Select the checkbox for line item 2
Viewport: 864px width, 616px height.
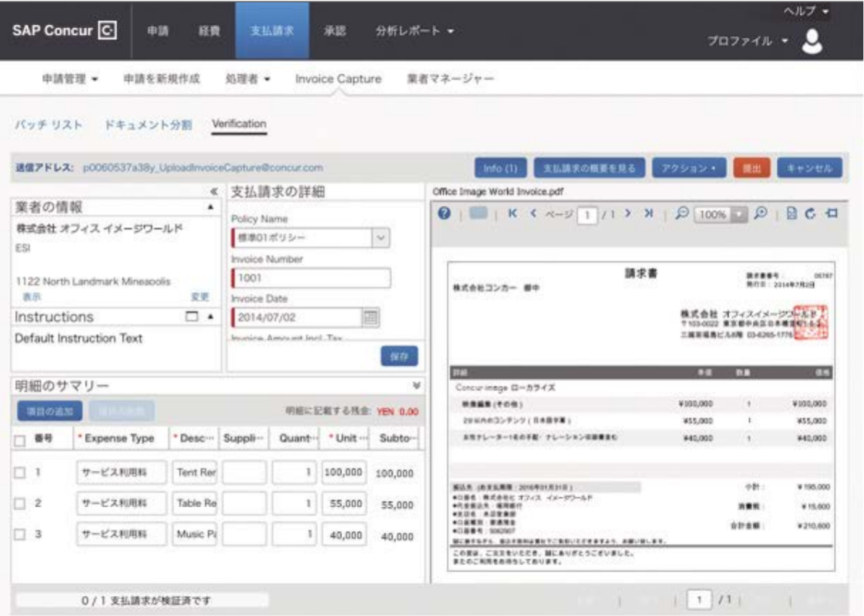pyautogui.click(x=20, y=504)
